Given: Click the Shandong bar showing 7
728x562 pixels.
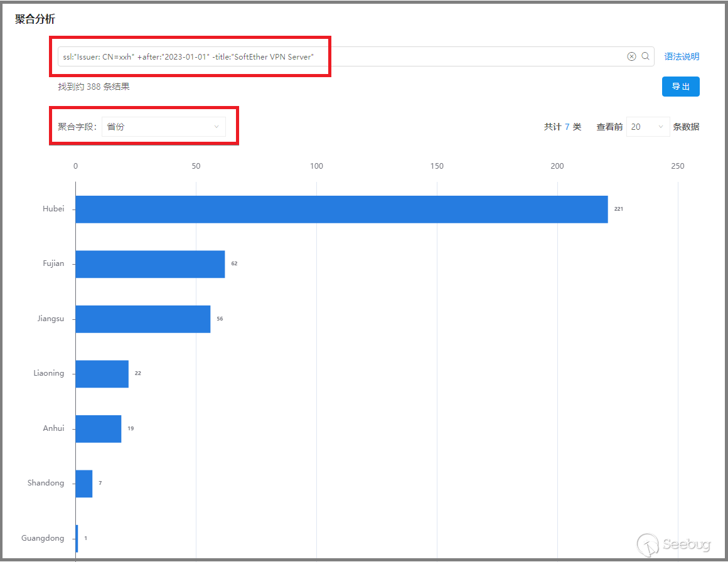Looking at the screenshot, I should (x=84, y=484).
